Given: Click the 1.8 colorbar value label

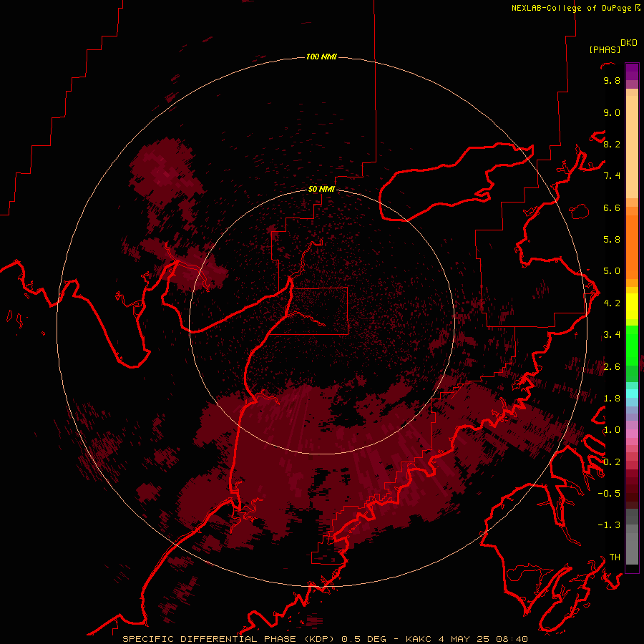Looking at the screenshot, I should (x=612, y=399).
